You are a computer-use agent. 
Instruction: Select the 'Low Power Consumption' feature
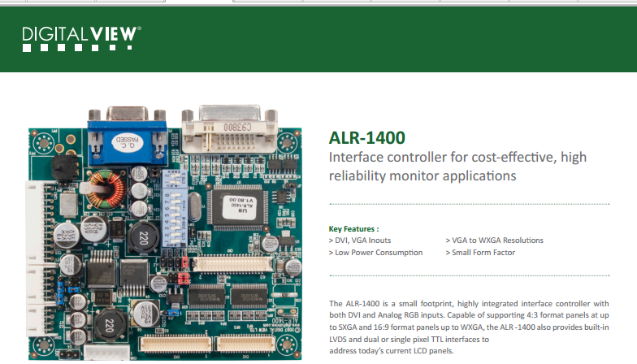coord(375,252)
